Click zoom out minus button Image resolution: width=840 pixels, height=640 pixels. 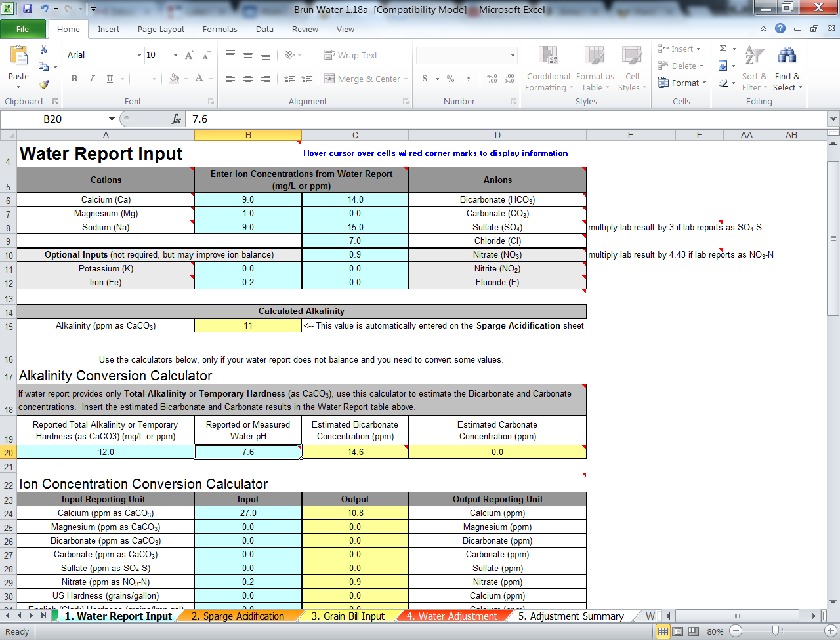(x=736, y=631)
